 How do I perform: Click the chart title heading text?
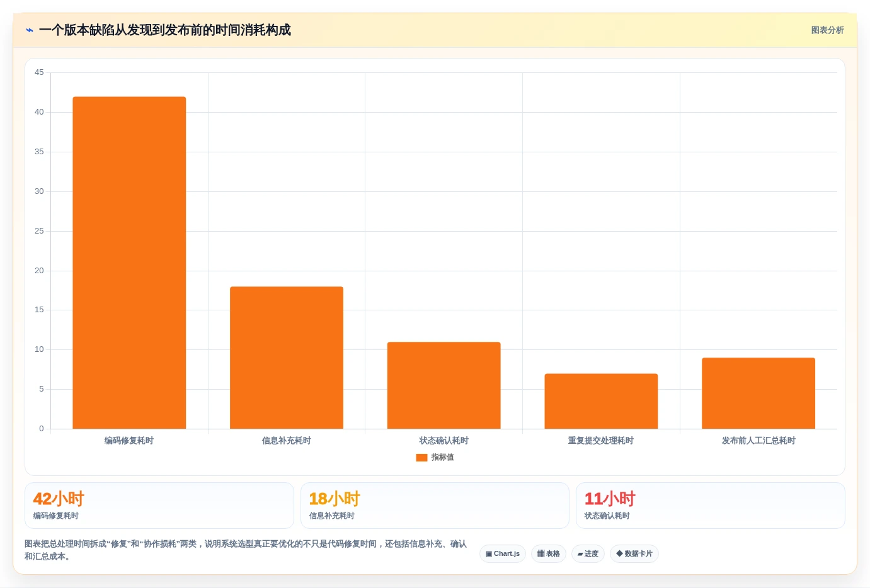(x=165, y=30)
